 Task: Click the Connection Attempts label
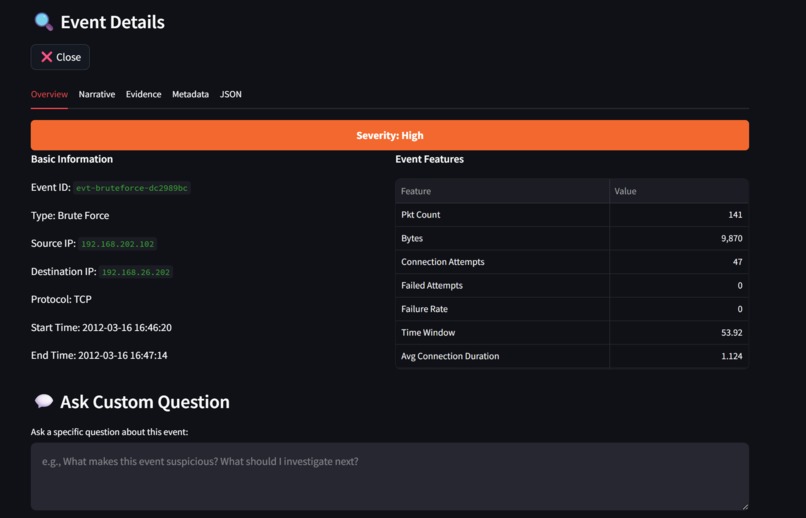pyautogui.click(x=443, y=262)
